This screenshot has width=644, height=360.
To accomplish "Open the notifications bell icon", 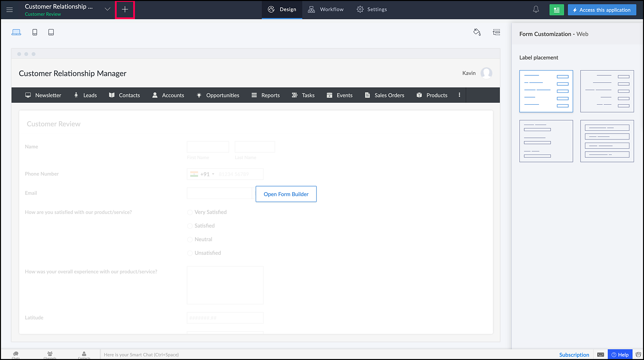I will click(x=536, y=10).
